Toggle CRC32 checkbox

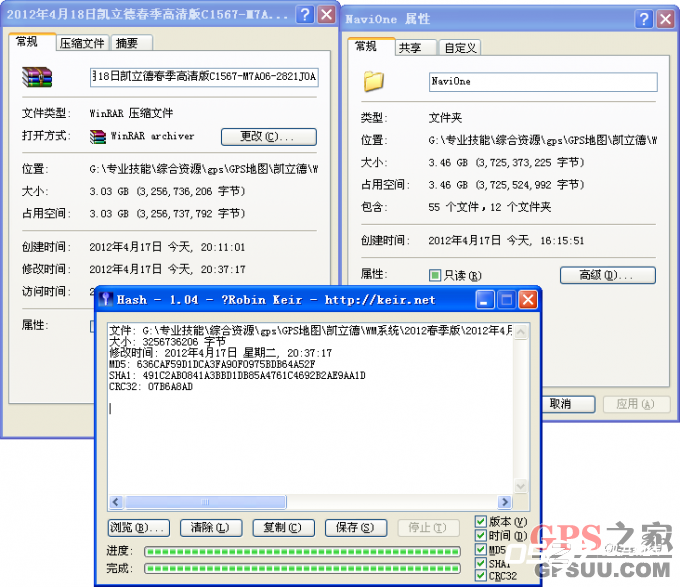[481, 576]
